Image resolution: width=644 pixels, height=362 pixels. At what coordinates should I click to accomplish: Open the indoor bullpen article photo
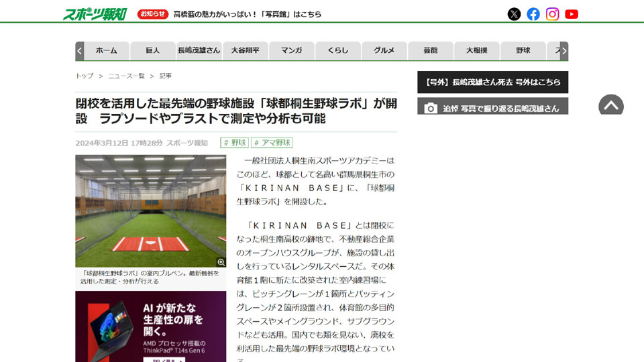click(150, 211)
